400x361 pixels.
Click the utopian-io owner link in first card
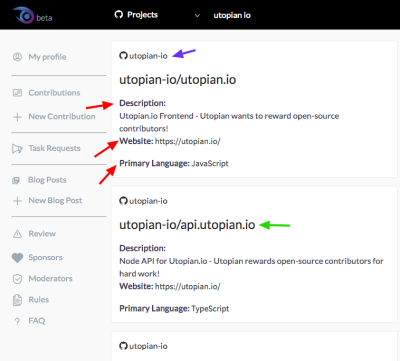[148, 56]
